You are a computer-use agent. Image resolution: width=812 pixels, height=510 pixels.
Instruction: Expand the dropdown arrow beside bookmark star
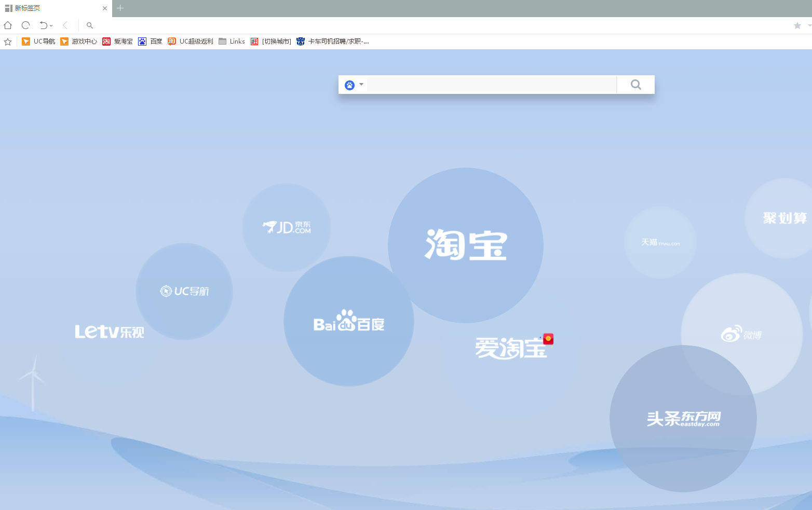tap(809, 25)
